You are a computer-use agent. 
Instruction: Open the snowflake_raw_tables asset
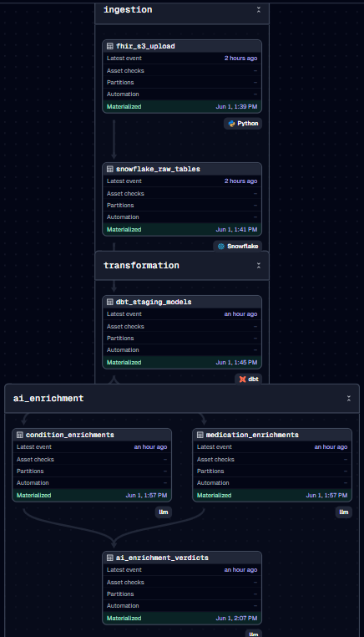[158, 169]
